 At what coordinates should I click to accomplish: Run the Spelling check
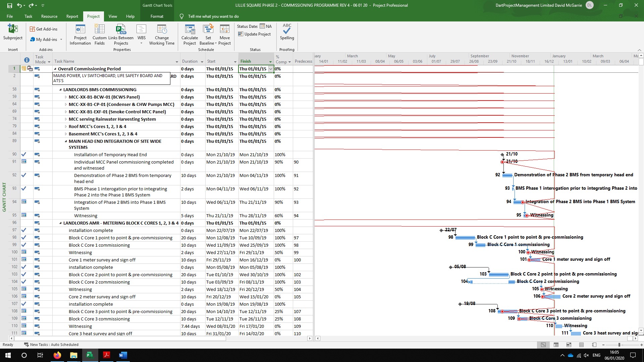(287, 30)
